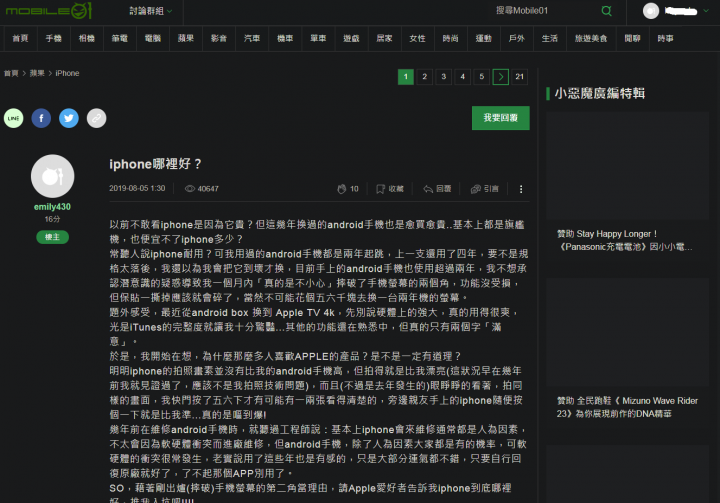Open the 影音 nav tab
Screen dimensions: 720x503
tap(219, 38)
